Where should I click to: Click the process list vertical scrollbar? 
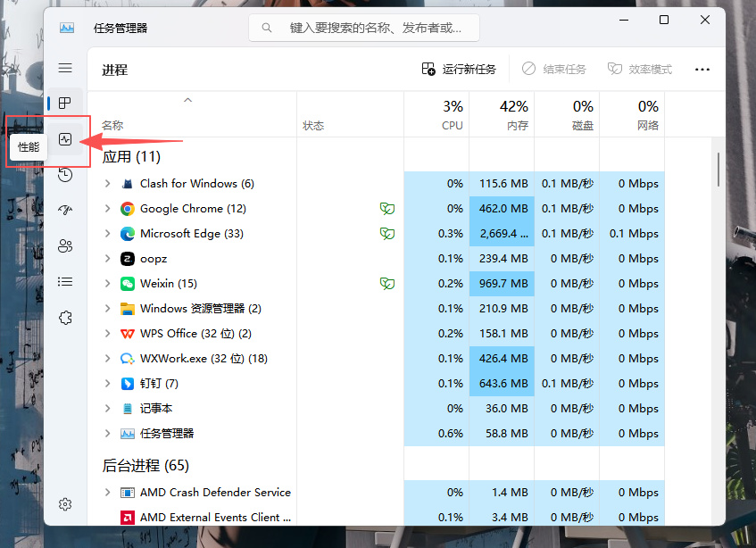tap(719, 170)
